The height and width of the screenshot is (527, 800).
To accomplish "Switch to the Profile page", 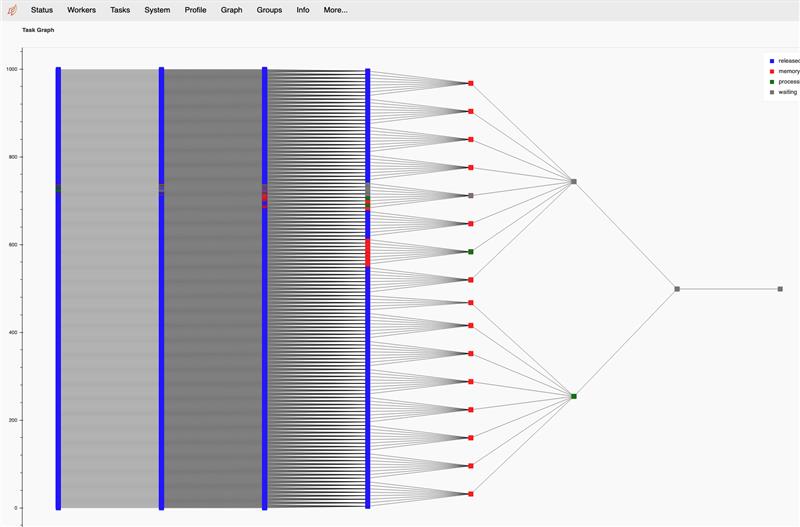I will [x=195, y=10].
